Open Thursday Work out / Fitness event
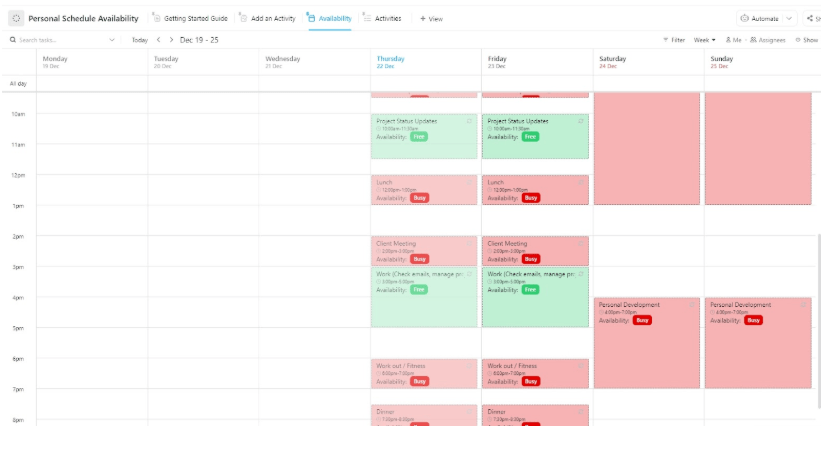The image size is (821, 463). [424, 373]
